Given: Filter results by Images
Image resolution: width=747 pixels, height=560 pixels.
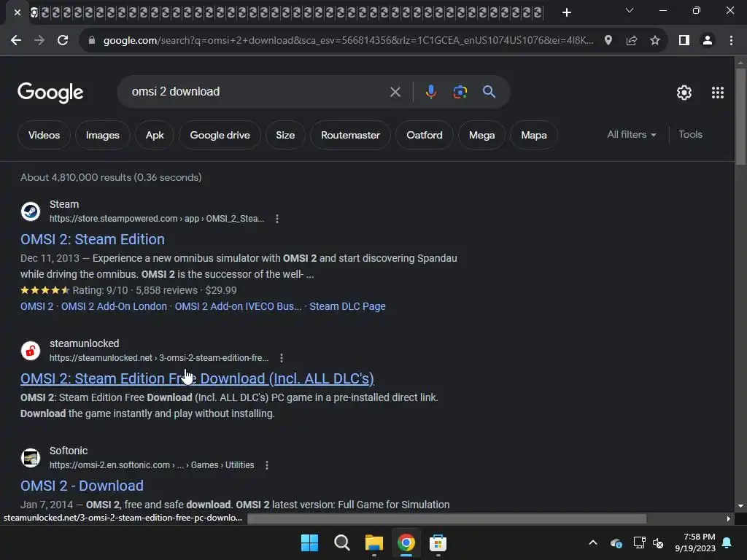Looking at the screenshot, I should [102, 135].
